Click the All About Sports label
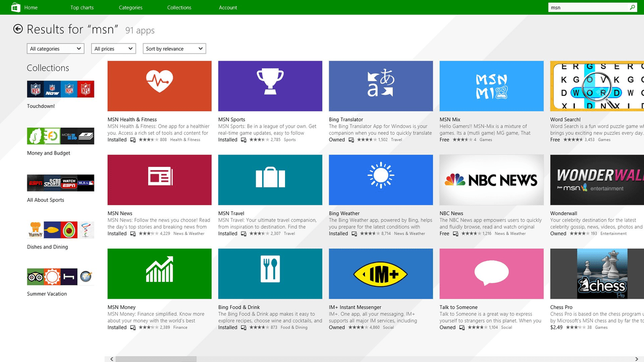The height and width of the screenshot is (362, 644). pyautogui.click(x=46, y=200)
